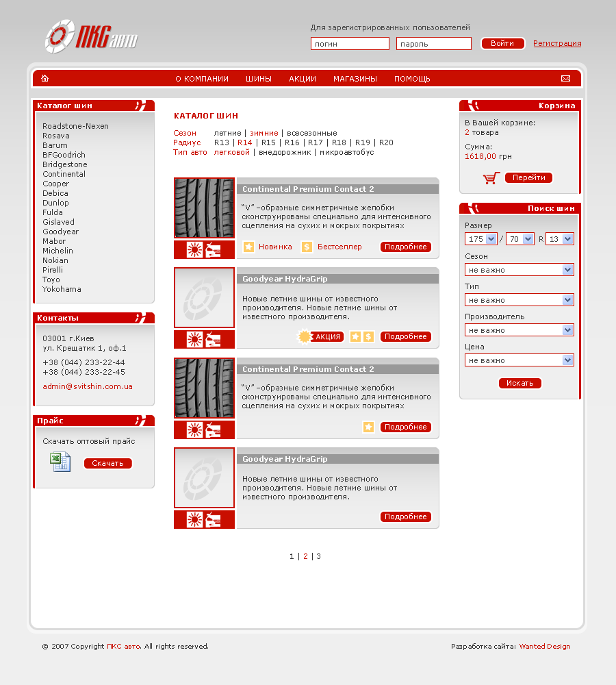
Task: Click the star Новинка icon
Action: pos(248,247)
